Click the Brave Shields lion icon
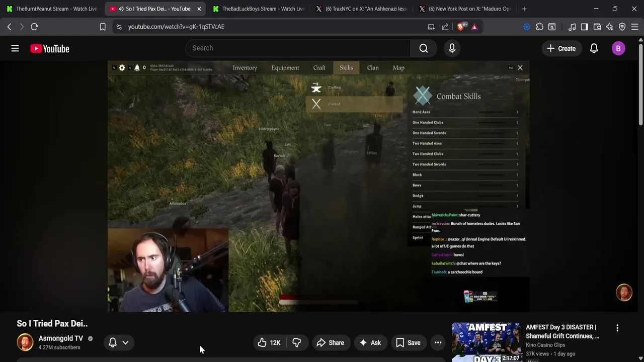The width and height of the screenshot is (644, 362). click(x=460, y=27)
